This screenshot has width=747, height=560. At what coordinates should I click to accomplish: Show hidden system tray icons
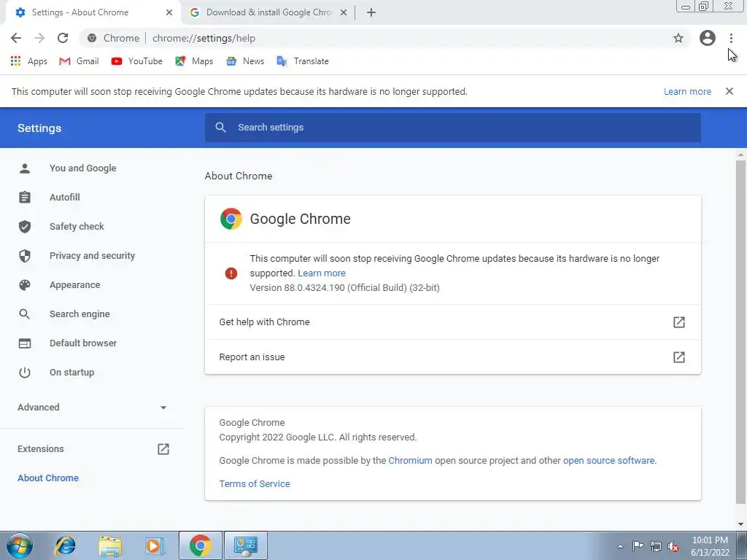coord(620,546)
